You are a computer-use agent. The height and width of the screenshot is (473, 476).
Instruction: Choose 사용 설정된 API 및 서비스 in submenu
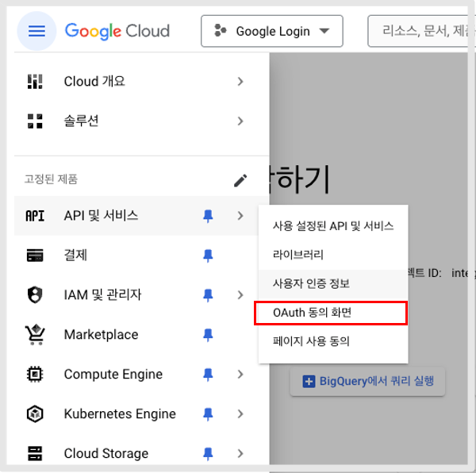point(333,226)
